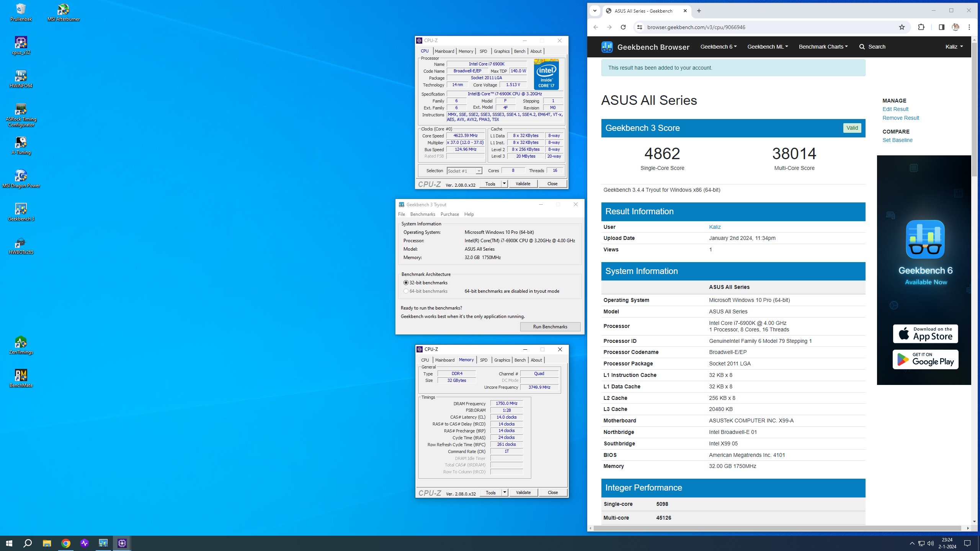Screen dimensions: 980x551
Task: Open the notification center icon
Action: pos(967,543)
